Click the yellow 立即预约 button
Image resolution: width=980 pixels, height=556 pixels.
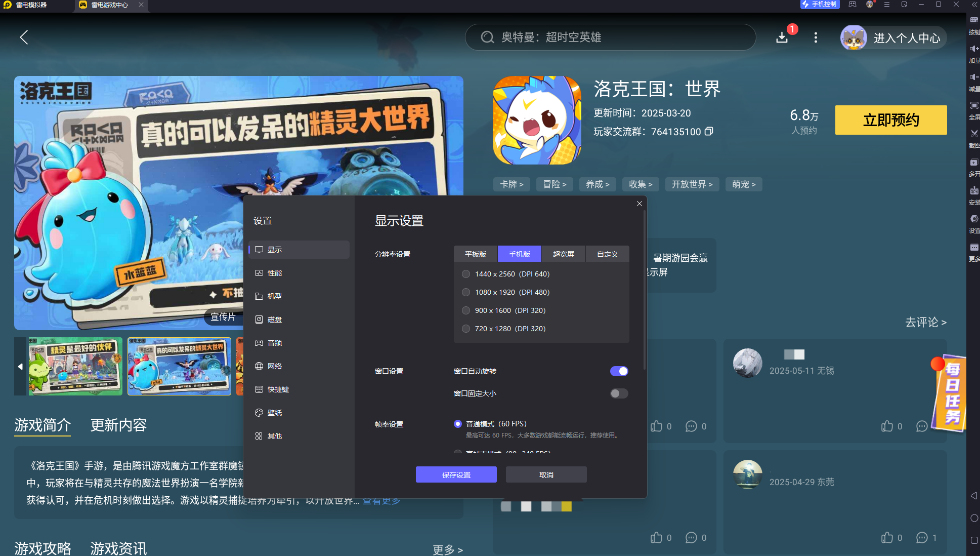(891, 120)
